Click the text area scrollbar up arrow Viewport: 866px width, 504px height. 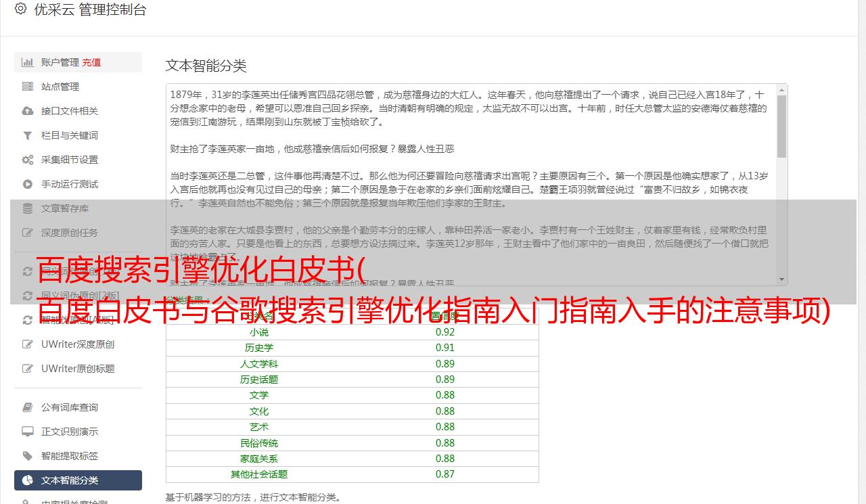(781, 90)
